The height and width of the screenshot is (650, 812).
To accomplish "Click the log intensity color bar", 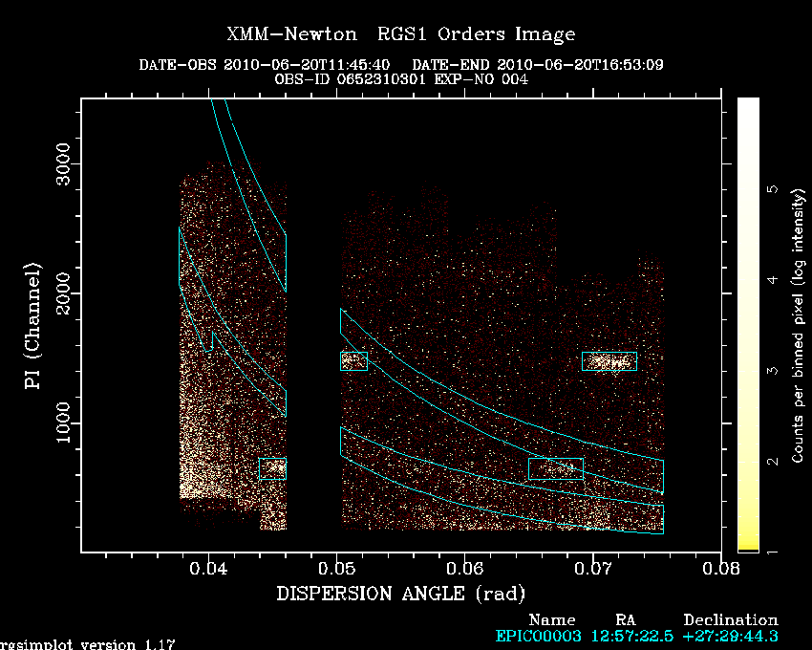I will tap(748, 325).
